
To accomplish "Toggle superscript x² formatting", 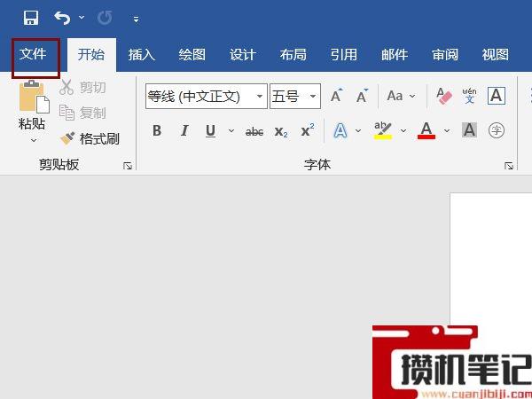I will (308, 130).
